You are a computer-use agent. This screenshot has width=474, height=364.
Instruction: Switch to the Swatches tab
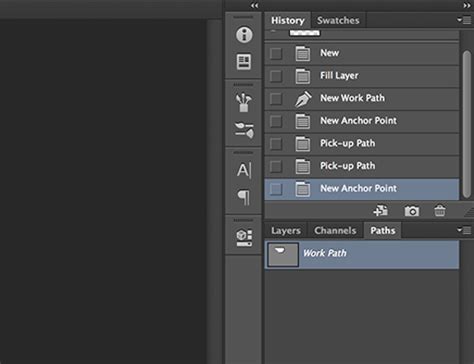click(x=338, y=20)
